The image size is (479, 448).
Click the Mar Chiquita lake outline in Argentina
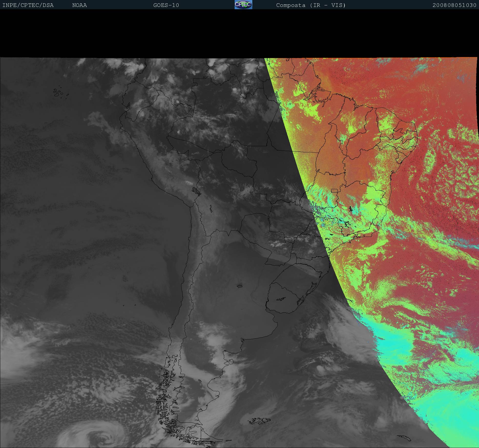[239, 286]
